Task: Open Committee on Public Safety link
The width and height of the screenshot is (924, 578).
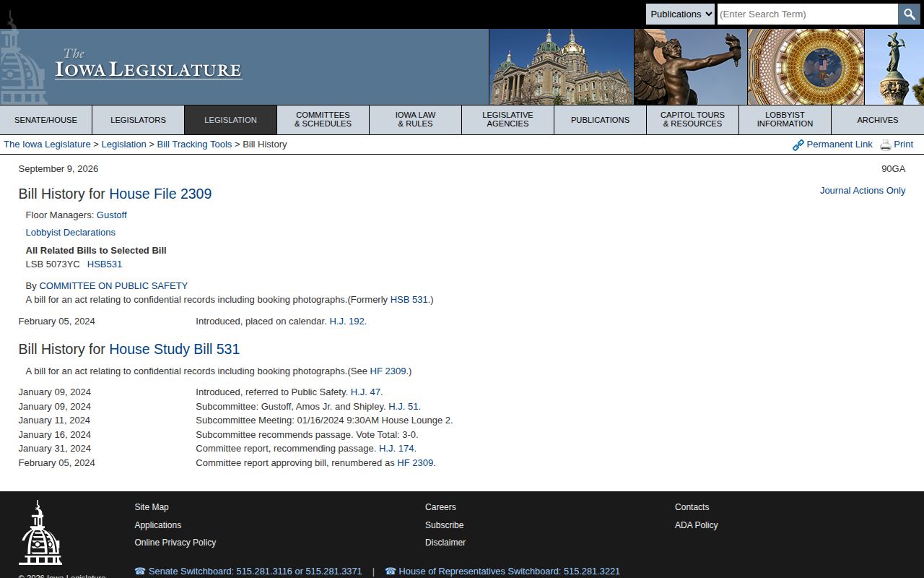Action: (x=113, y=286)
